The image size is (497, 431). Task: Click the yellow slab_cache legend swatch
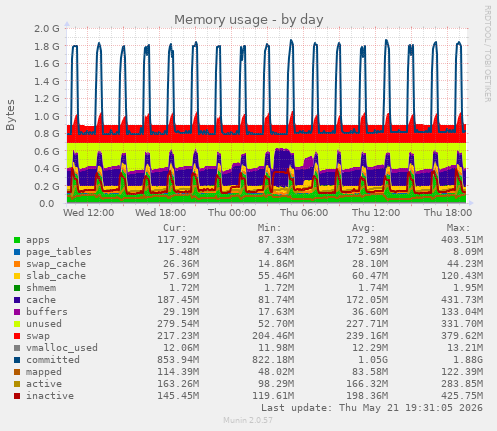[17, 276]
